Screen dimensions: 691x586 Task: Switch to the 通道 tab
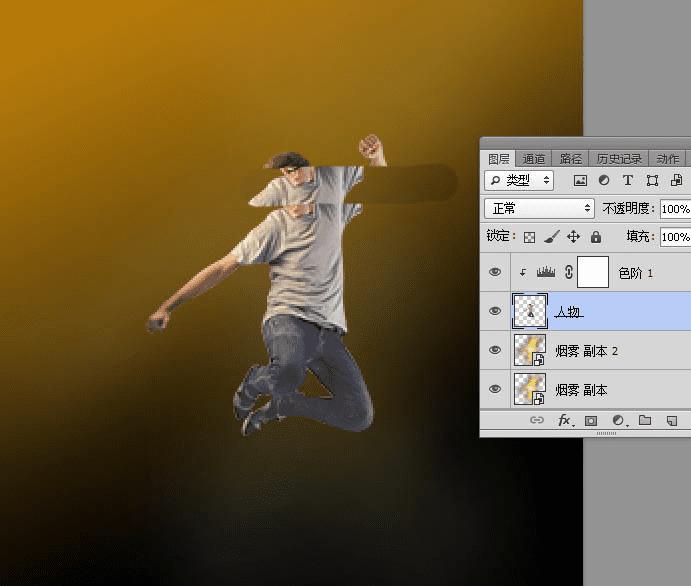(x=534, y=159)
